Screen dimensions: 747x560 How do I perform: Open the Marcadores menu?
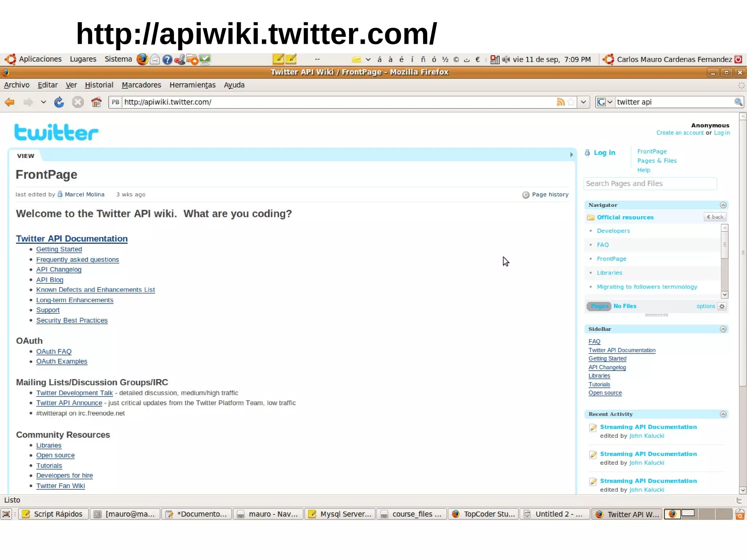point(142,85)
